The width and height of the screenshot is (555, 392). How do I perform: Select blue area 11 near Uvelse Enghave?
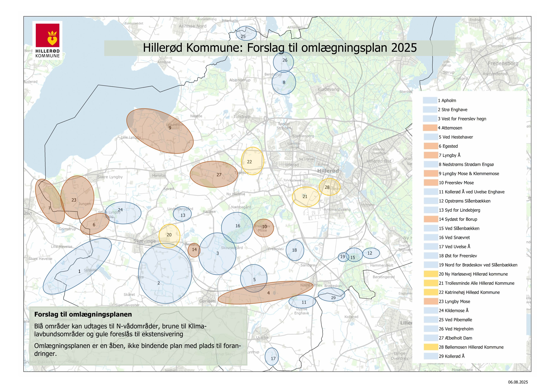point(302,301)
